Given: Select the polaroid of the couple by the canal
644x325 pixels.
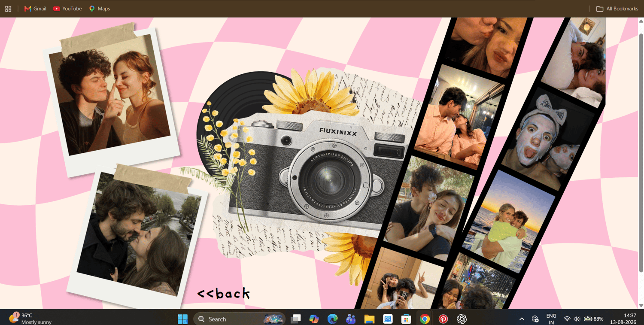Looking at the screenshot, I should [x=138, y=236].
